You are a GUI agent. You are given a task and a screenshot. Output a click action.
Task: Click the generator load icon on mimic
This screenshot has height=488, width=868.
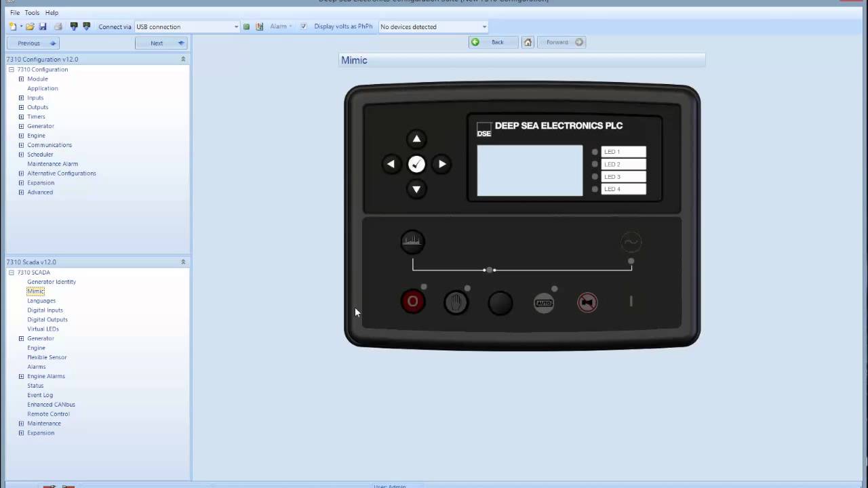click(x=412, y=241)
